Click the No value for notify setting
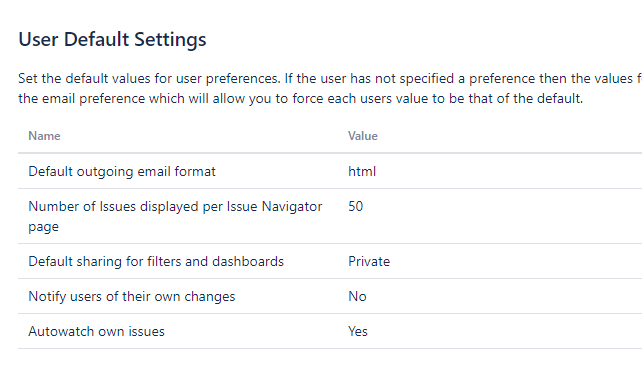 coord(357,297)
